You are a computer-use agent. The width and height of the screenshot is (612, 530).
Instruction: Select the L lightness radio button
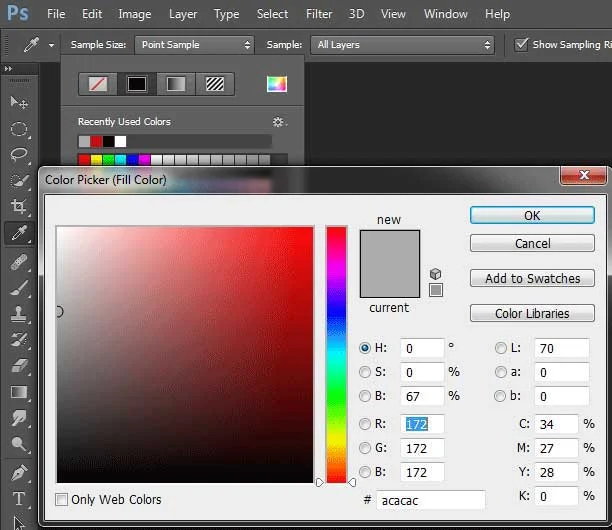click(x=501, y=348)
